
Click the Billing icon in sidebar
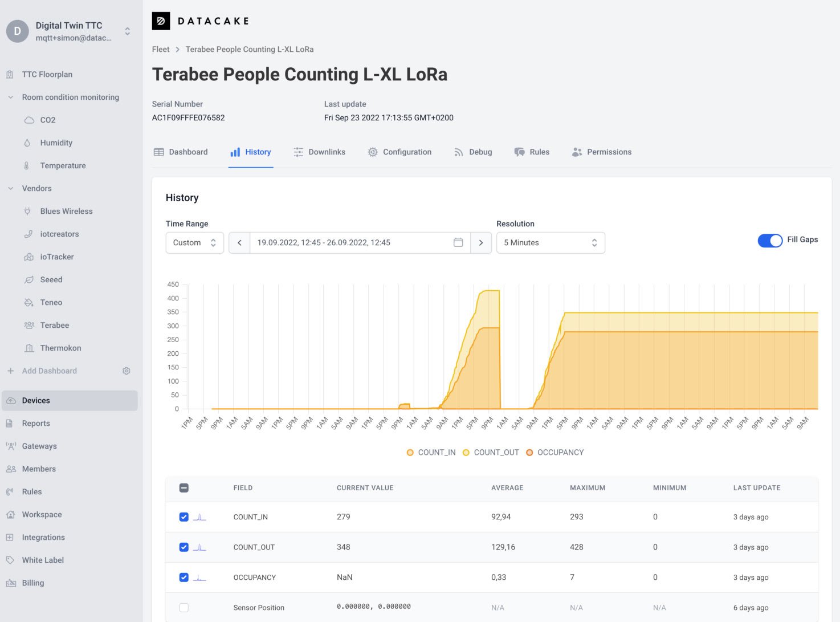point(11,583)
